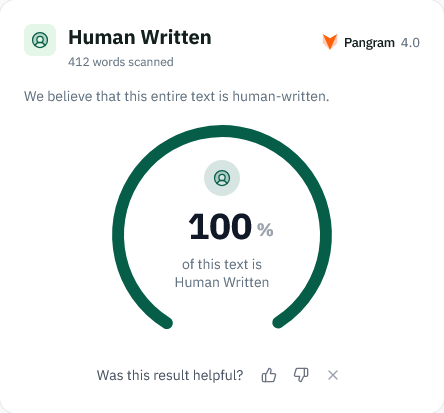Click the "Pangram" brand name text

coord(369,43)
